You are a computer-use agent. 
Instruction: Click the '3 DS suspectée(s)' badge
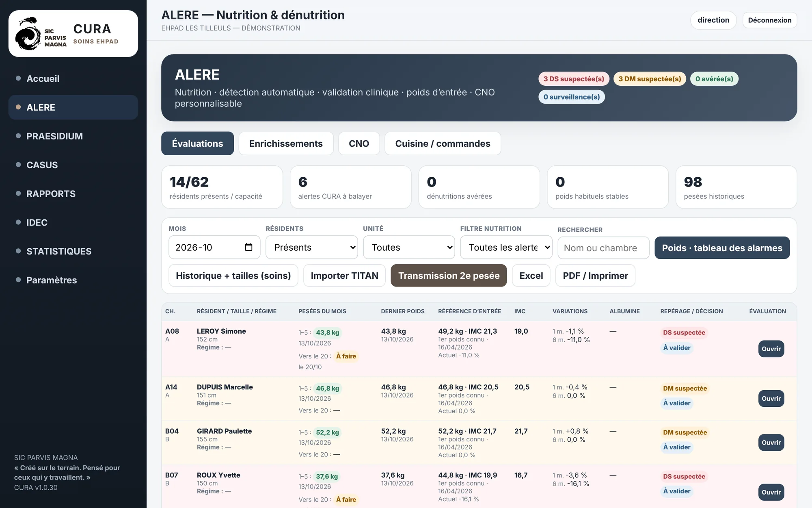pyautogui.click(x=574, y=79)
